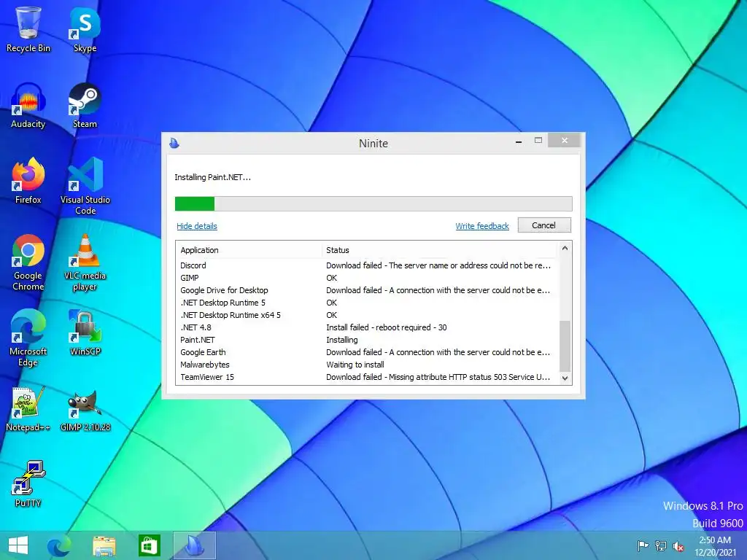The width and height of the screenshot is (747, 560).
Task: Open the Windows Store taskbar icon
Action: coord(149,545)
